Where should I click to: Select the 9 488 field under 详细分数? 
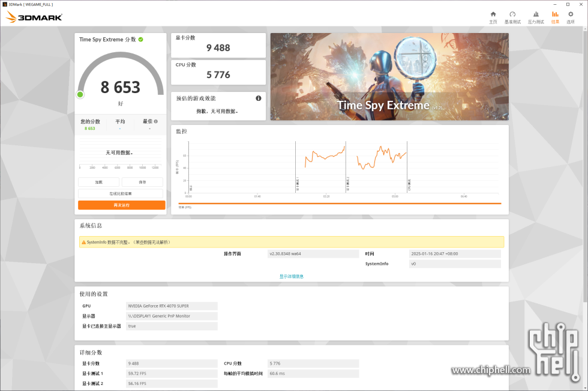tap(172, 363)
